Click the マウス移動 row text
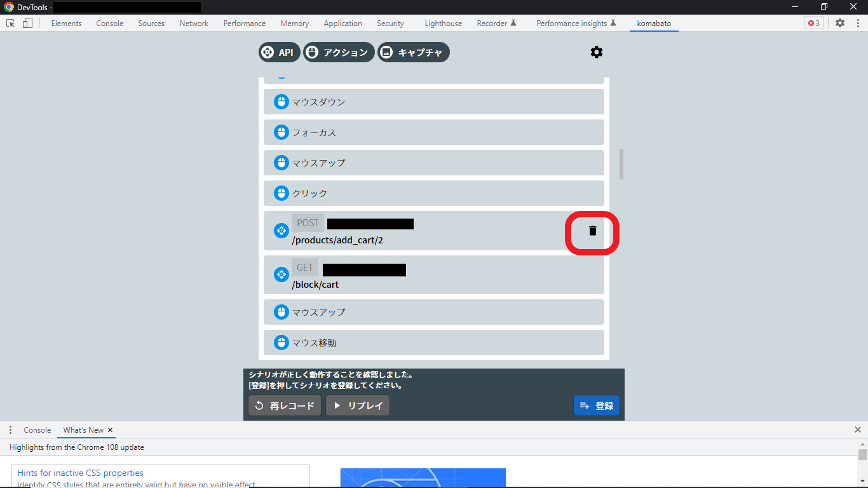This screenshot has width=868, height=488. 314,342
